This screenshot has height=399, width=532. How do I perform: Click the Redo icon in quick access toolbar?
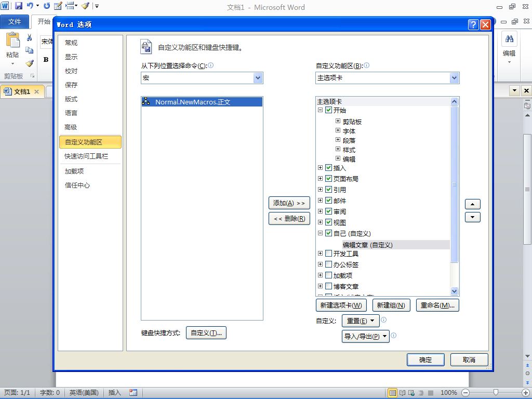(x=47, y=6)
